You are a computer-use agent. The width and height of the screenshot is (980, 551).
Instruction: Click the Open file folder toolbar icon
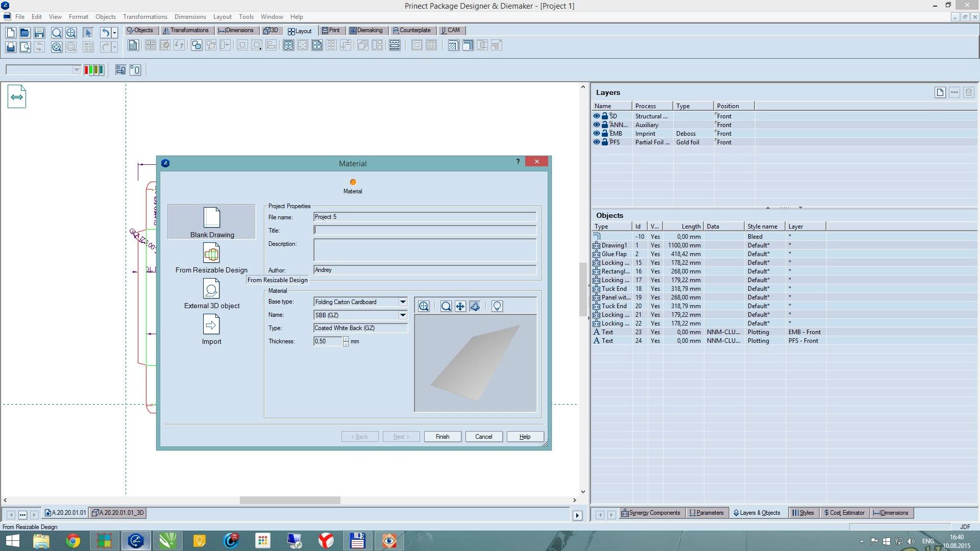24,33
